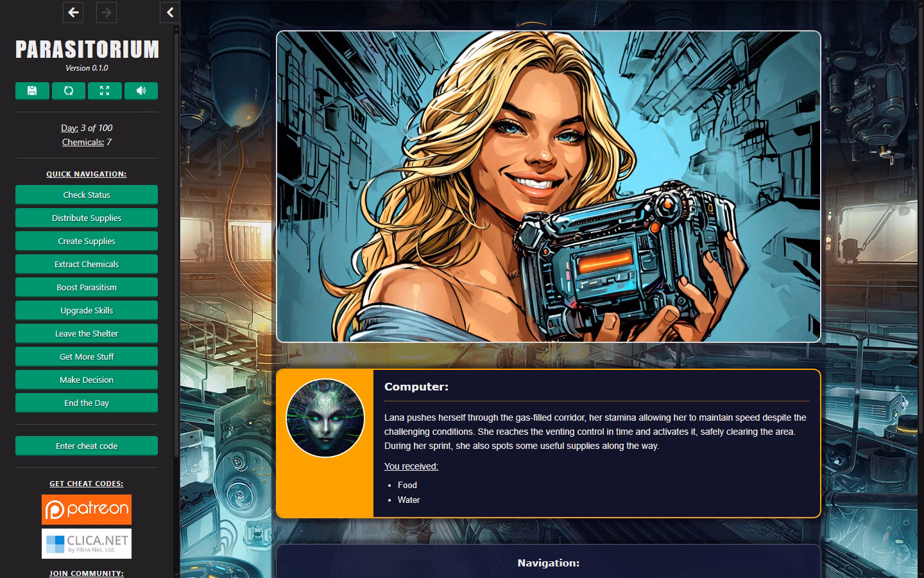
Task: Click the Day counter label
Action: [x=69, y=128]
